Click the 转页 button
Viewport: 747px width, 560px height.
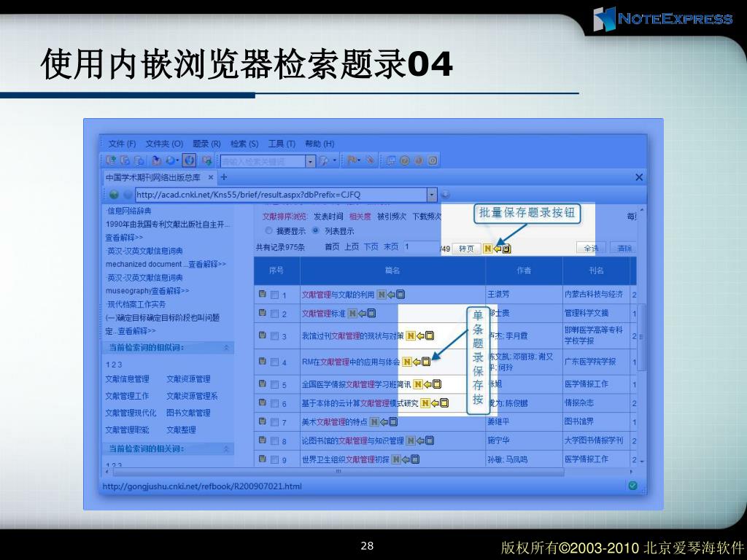(466, 249)
